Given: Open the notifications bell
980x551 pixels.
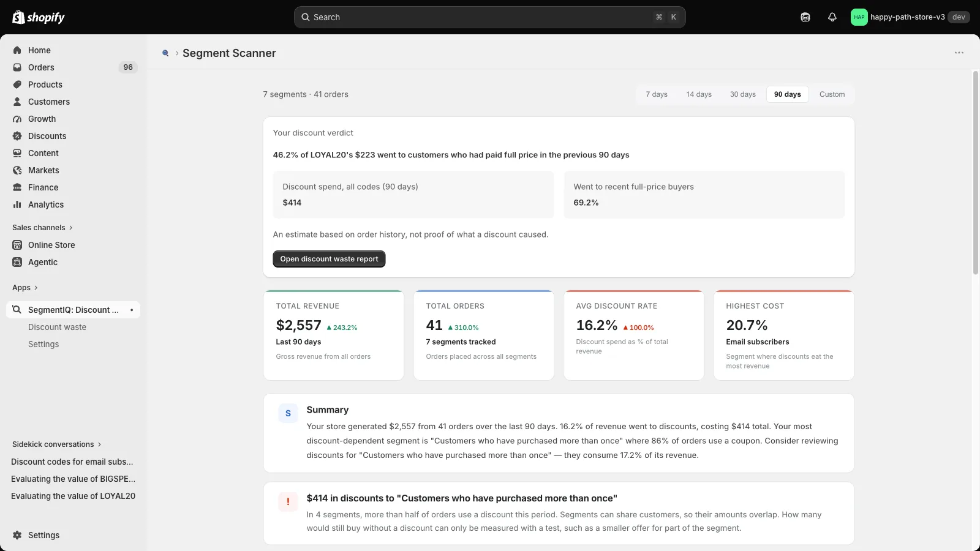Looking at the screenshot, I should point(832,17).
